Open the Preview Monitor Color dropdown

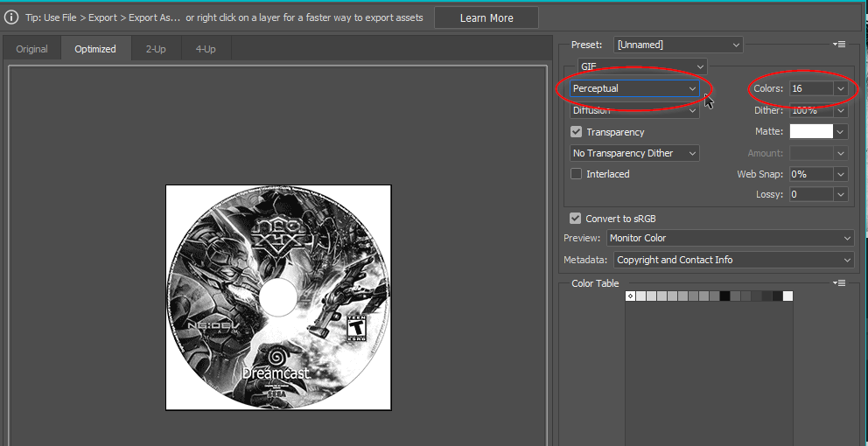[730, 238]
